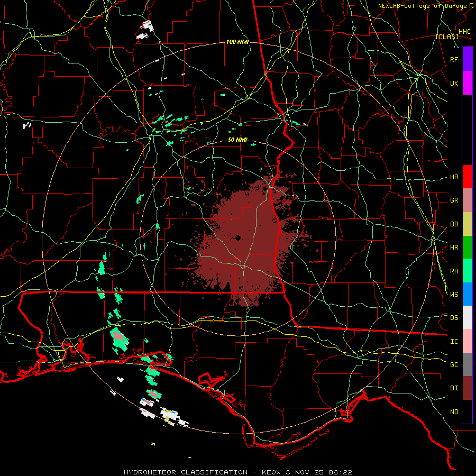The height and width of the screenshot is (476, 476).
Task: Click the "HYDROMETEOR CLASSIFICATION" title text
Action: [x=186, y=472]
